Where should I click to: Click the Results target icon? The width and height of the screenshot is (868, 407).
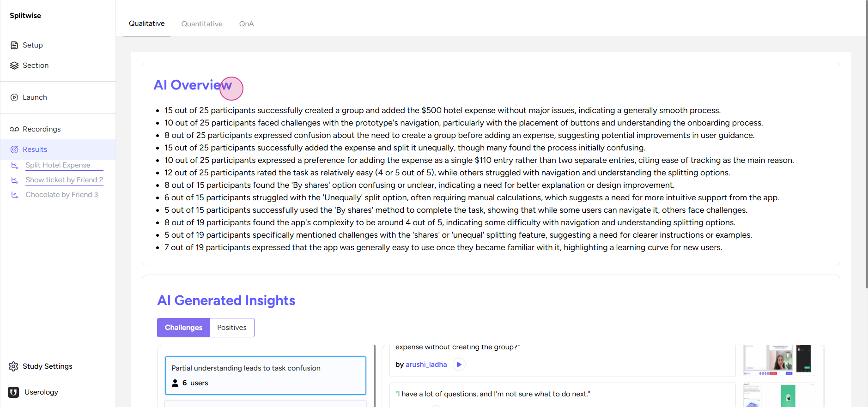pos(14,150)
